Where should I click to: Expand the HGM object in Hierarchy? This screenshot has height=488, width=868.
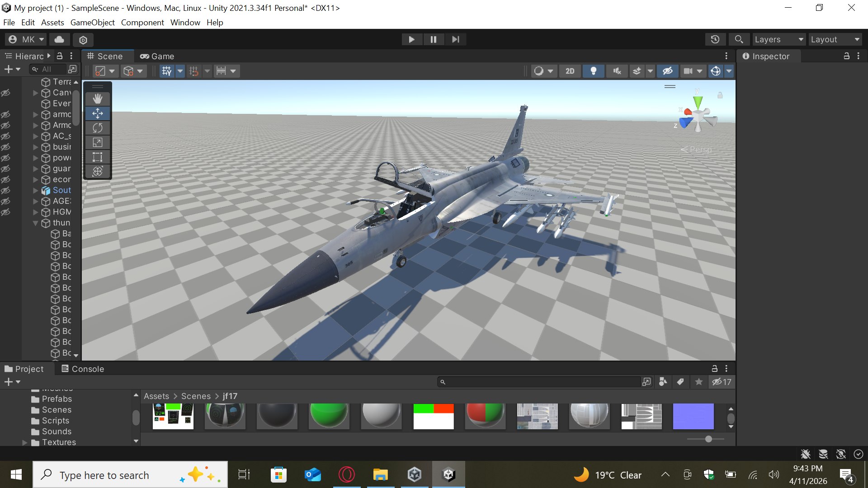click(35, 212)
